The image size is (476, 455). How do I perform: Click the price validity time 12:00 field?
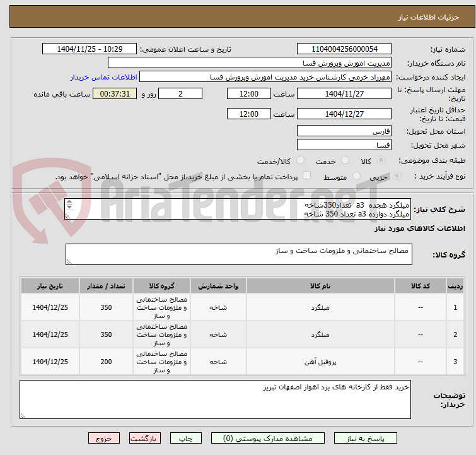[x=248, y=114]
